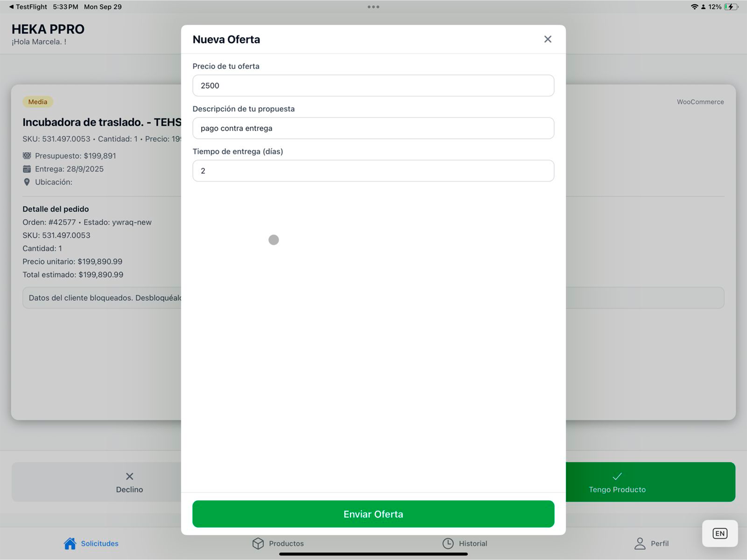
Task: Select the 'Orden: #42577' line
Action: 49,222
